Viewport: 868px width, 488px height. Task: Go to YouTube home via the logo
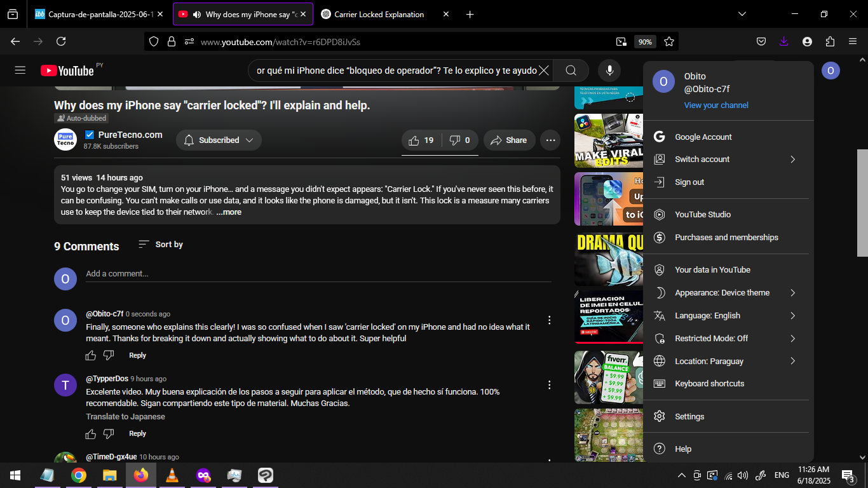click(x=67, y=71)
